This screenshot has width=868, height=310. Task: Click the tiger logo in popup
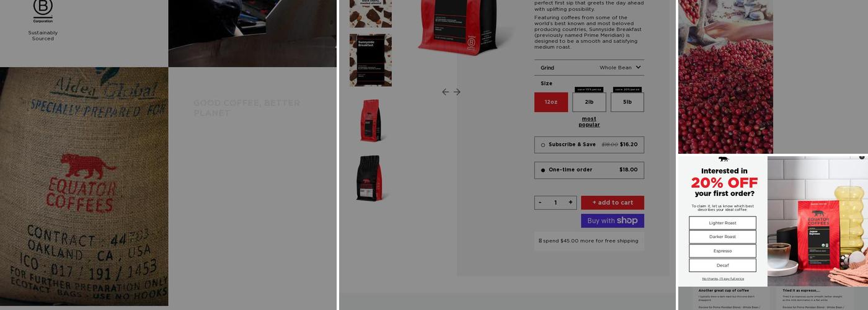tap(723, 159)
